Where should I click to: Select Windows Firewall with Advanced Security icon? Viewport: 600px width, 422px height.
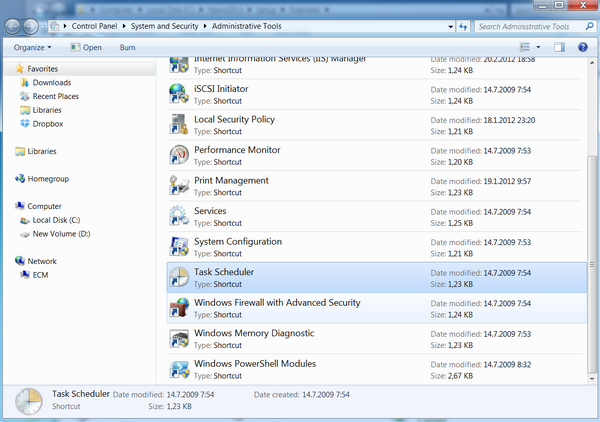coord(179,307)
